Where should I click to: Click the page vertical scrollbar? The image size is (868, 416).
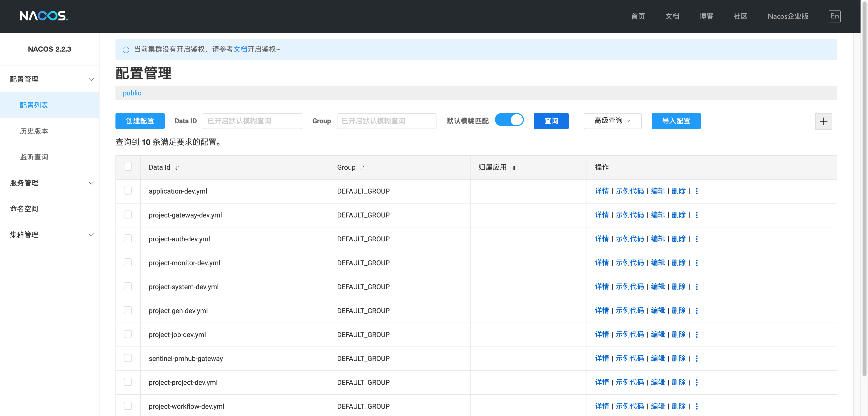[x=864, y=189]
